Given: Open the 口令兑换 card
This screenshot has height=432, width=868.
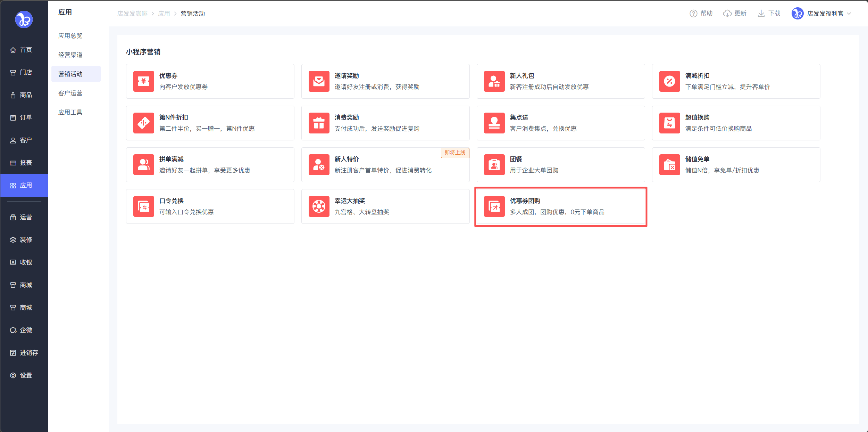Looking at the screenshot, I should (x=210, y=206).
